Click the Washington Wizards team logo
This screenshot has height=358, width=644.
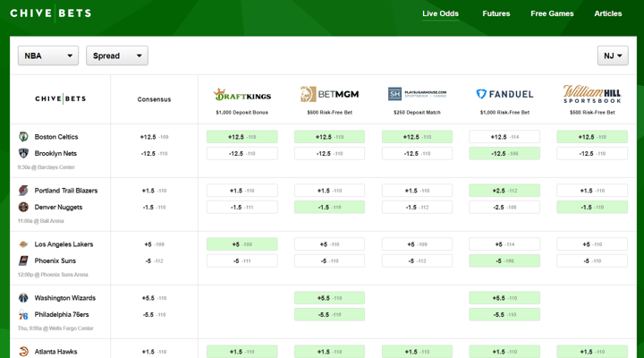[x=23, y=298]
